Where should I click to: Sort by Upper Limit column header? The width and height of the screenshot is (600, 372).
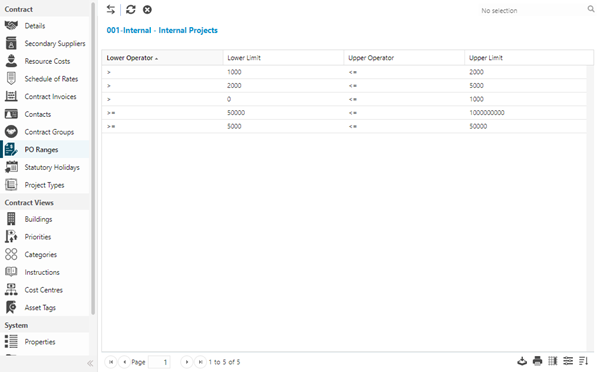pyautogui.click(x=529, y=58)
